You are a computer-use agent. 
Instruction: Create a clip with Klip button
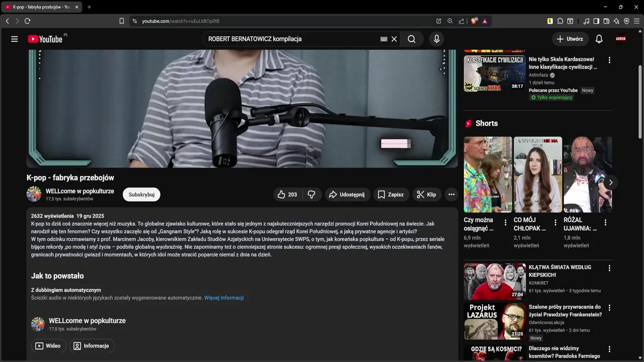[427, 195]
